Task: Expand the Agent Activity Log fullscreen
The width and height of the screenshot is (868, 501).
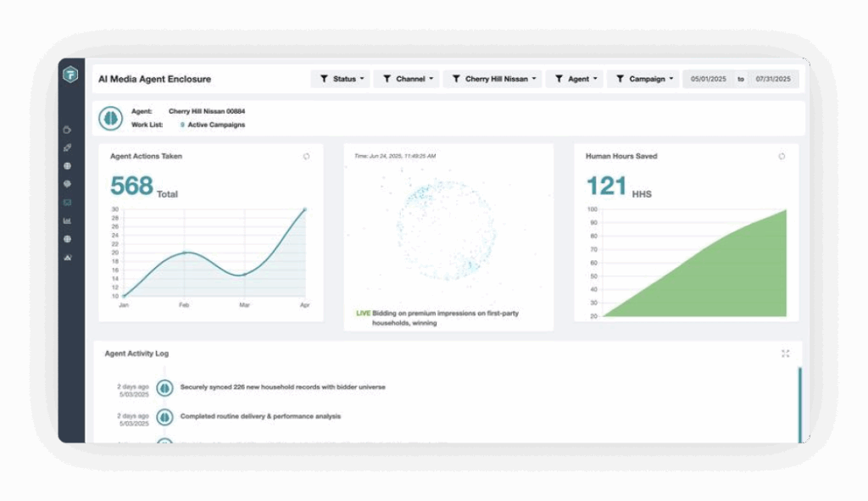Action: pyautogui.click(x=785, y=353)
